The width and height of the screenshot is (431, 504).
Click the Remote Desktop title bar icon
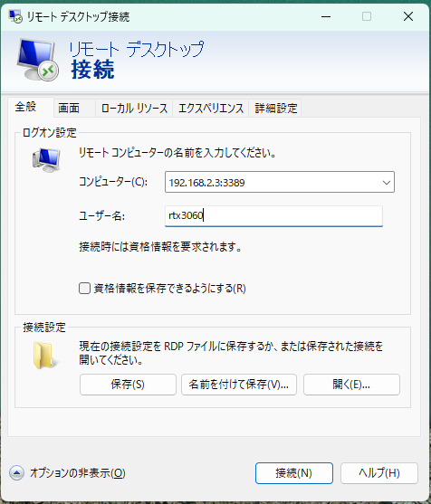[x=14, y=16]
